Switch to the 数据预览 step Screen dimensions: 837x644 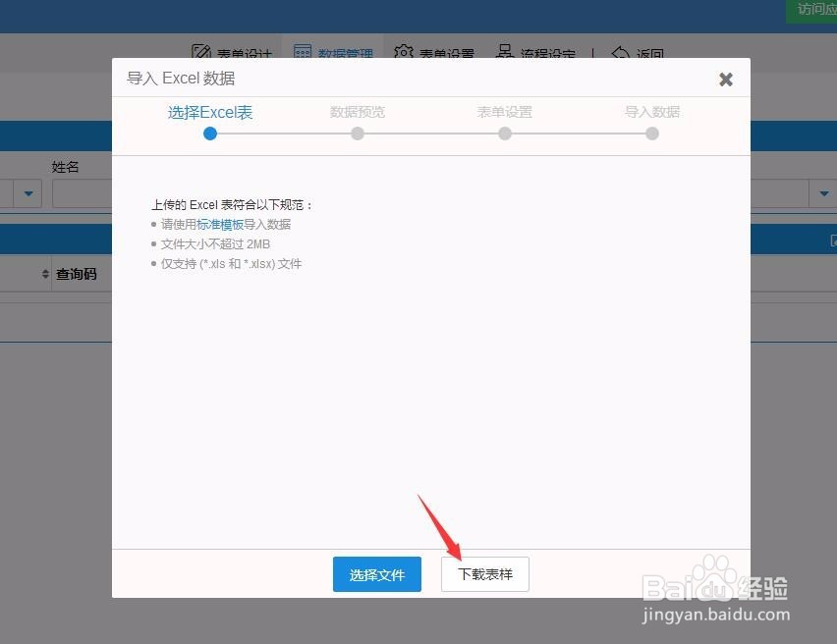pos(358,112)
